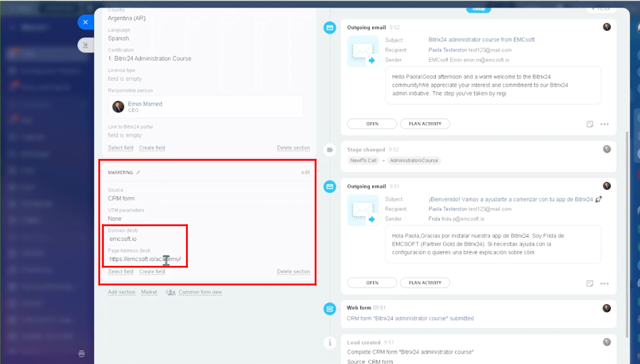Screen dimensions: 640x364
Task: Click the author avatar on the 9:52 email
Action: 607,27
